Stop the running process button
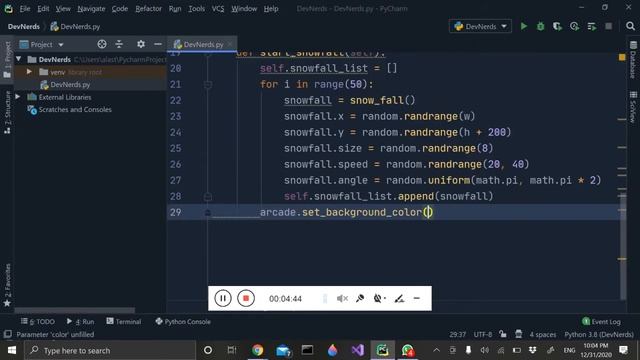 coord(609,27)
